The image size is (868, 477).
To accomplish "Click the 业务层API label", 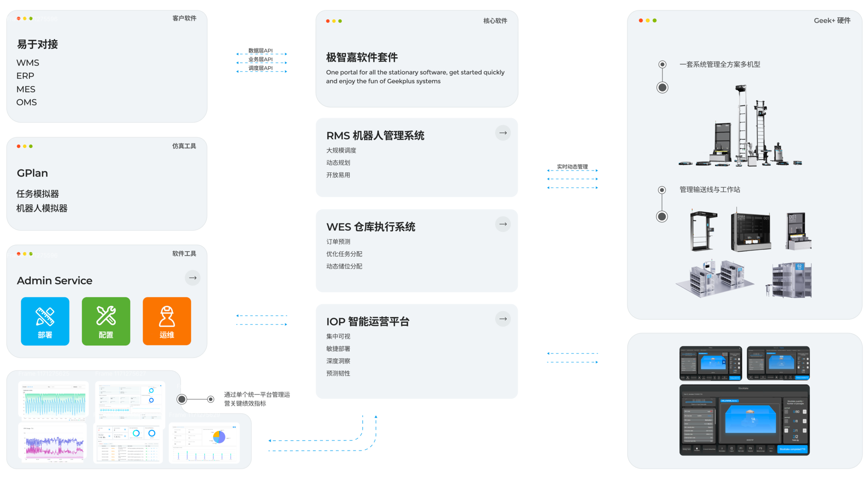I will 260,59.
